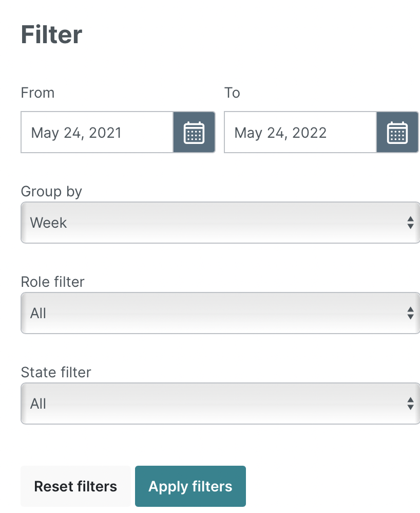Expand the Group by dropdown
This screenshot has width=420, height=513.
[x=220, y=223]
